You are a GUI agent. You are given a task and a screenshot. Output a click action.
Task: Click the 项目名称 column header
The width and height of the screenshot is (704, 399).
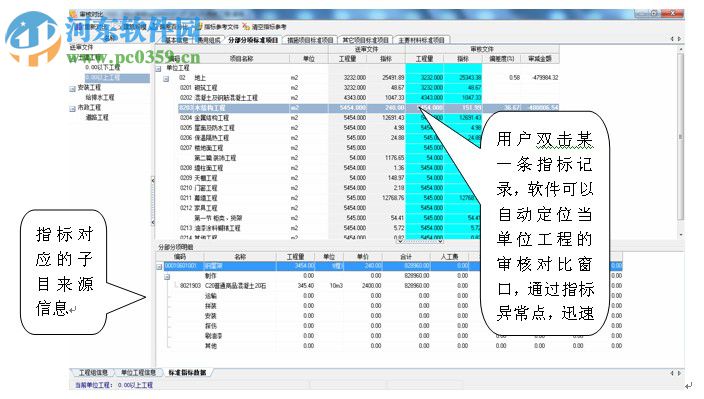point(242,59)
